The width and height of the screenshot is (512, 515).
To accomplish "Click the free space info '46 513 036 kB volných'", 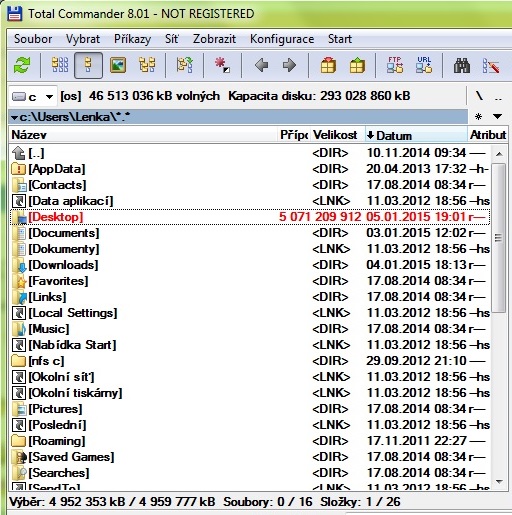I will [154, 96].
